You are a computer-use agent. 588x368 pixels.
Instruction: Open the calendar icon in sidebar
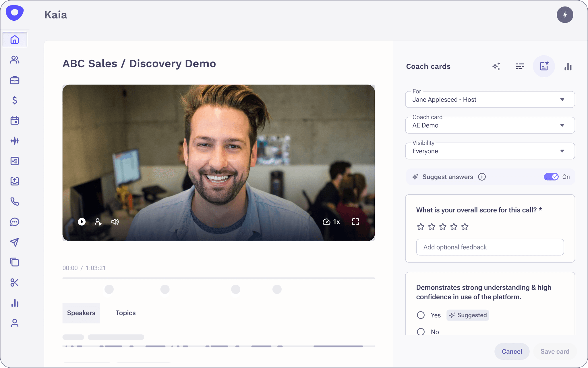[x=15, y=120]
